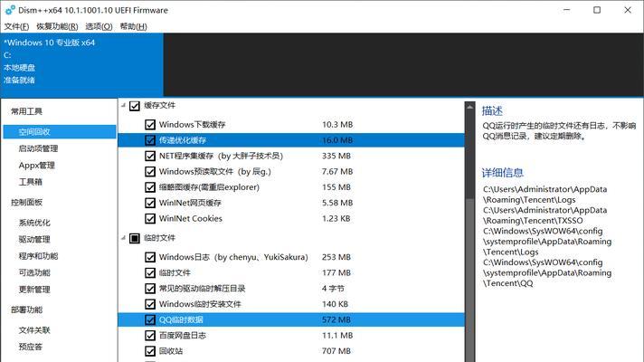Toggle the 临时文件 group checkbox

[135, 238]
